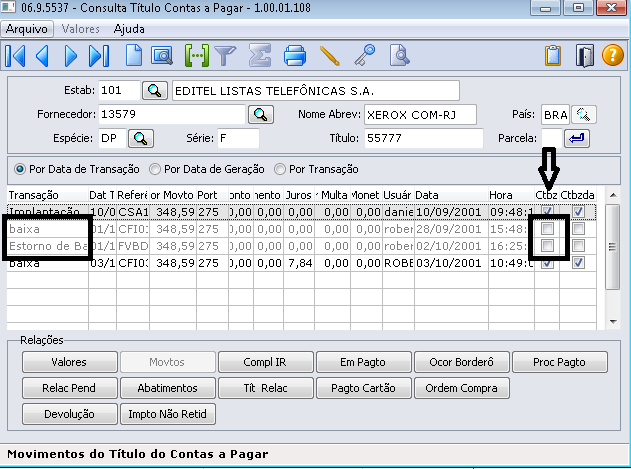
Task: Click the Série field with F
Action: [x=238, y=138]
